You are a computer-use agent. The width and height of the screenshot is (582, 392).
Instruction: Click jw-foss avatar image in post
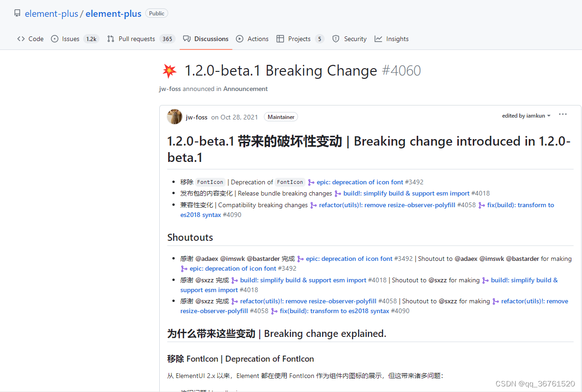click(x=175, y=117)
